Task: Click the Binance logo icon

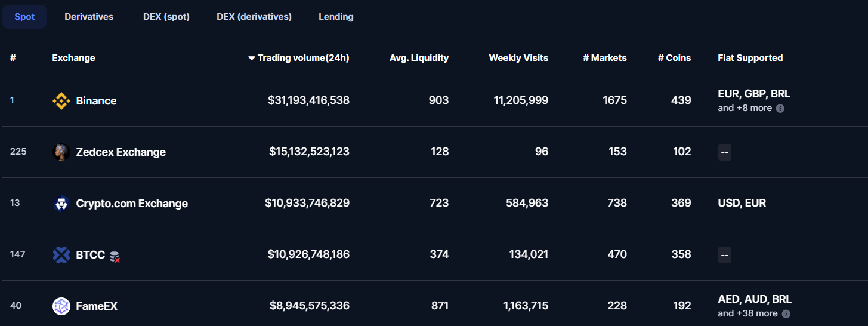Action: click(x=61, y=101)
